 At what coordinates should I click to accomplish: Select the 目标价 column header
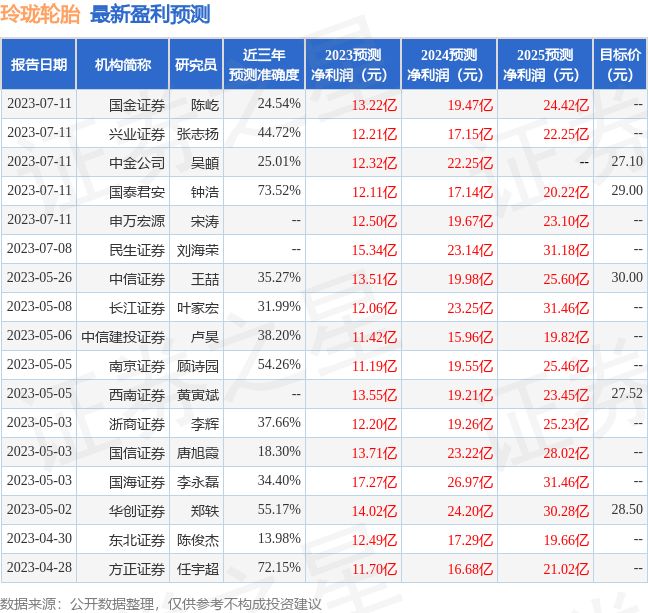620,64
